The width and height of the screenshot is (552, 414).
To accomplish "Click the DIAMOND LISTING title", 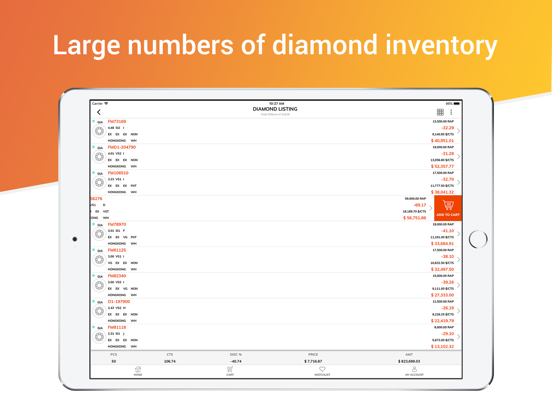I will pyautogui.click(x=275, y=109).
